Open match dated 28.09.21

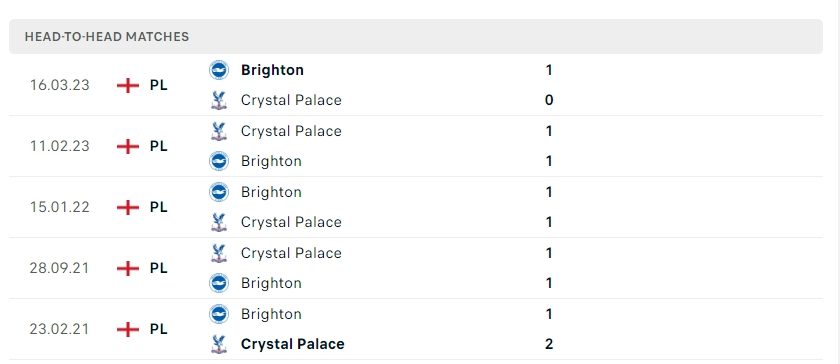(416, 268)
